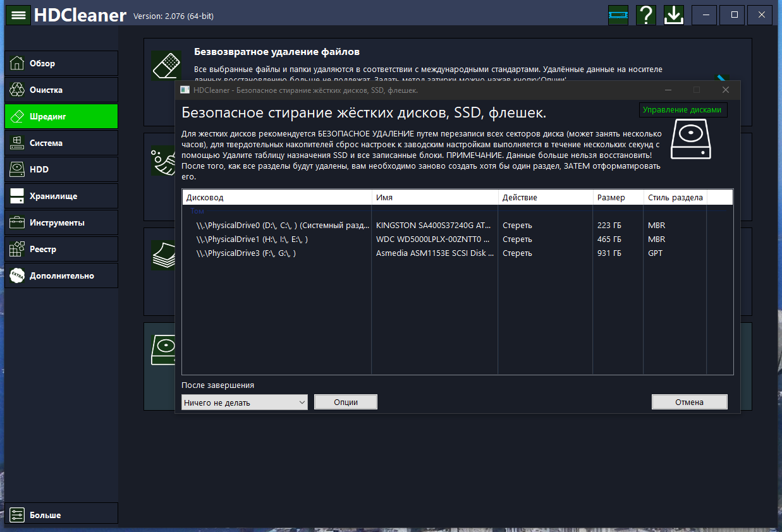The height and width of the screenshot is (532, 782).
Task: Click the 223 ГБ size cell
Action: 609,226
